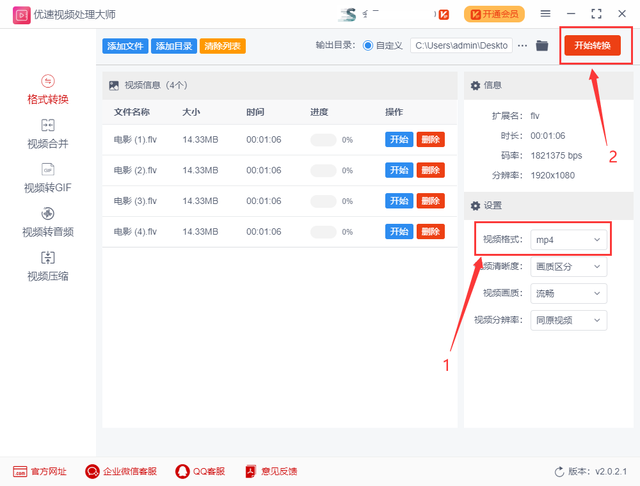Click the S input method icon in title bar
Viewport: 640px width, 486px height.
click(348, 15)
